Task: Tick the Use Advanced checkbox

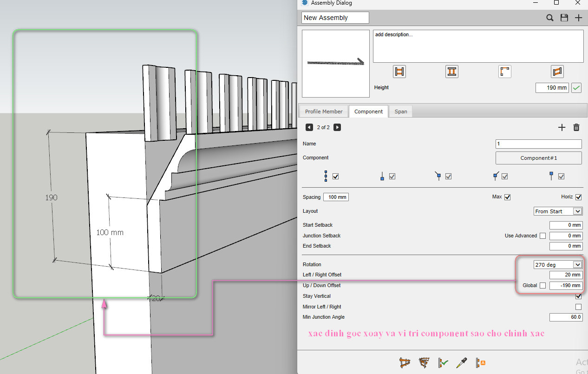Action: [x=542, y=236]
